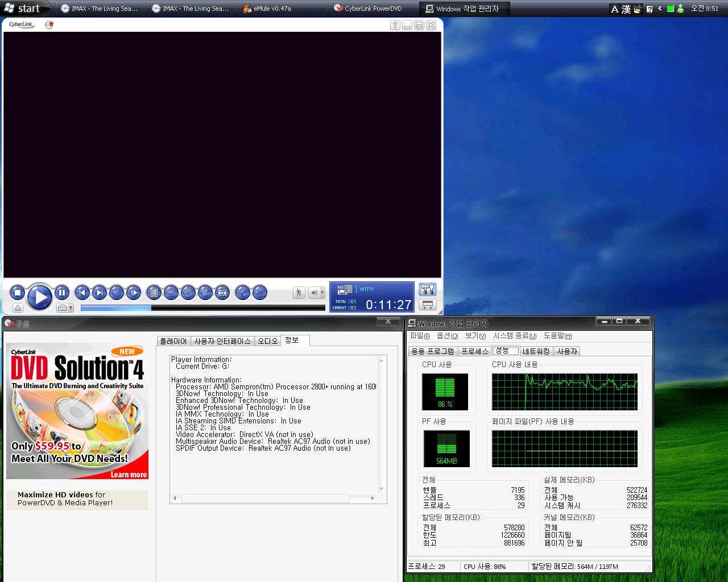
Task: Click the subtitles/caption icon in PowerDVD
Action: 171,293
